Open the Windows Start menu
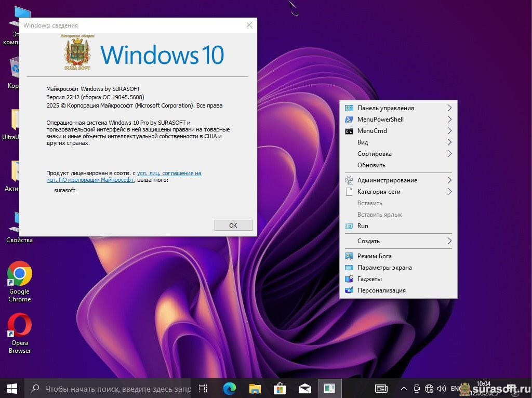 [12, 388]
